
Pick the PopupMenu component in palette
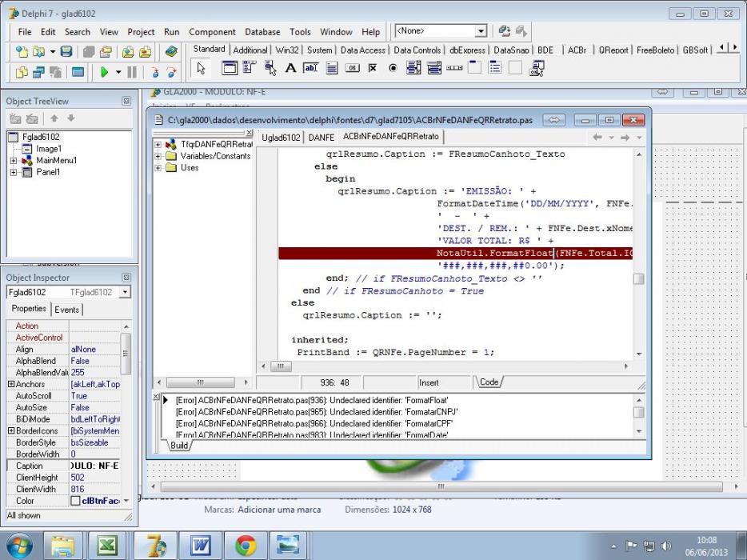[x=270, y=68]
